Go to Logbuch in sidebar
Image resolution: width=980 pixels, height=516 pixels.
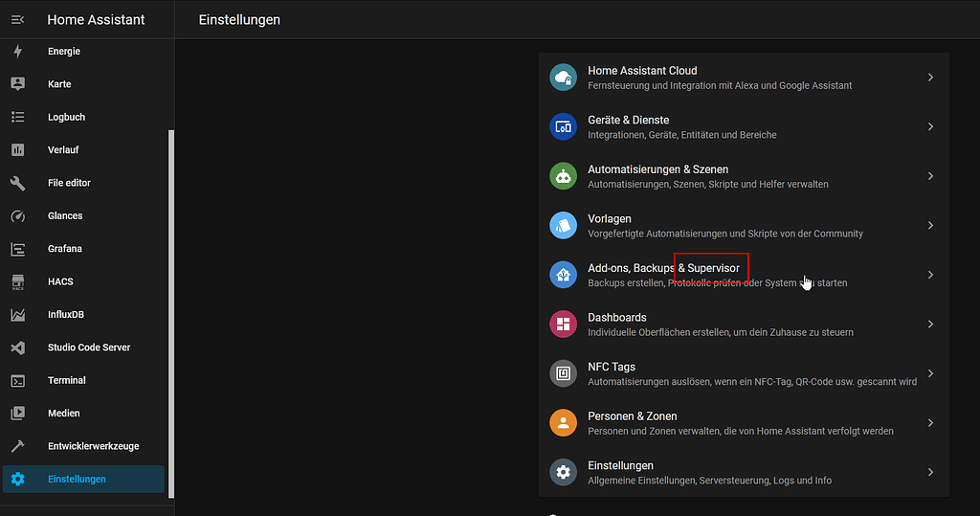[x=83, y=117]
